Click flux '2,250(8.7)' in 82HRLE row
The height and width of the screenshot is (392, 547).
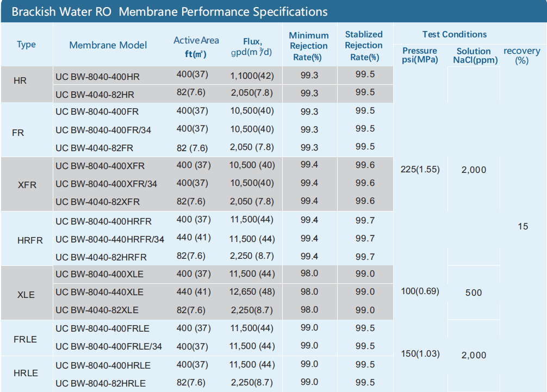click(x=252, y=383)
